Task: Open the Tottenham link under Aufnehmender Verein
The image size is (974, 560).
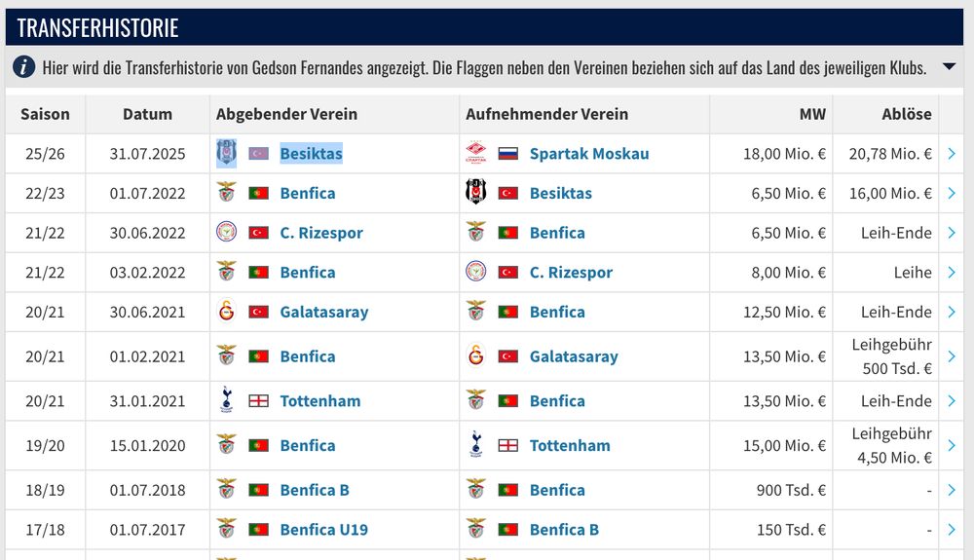Action: (570, 445)
